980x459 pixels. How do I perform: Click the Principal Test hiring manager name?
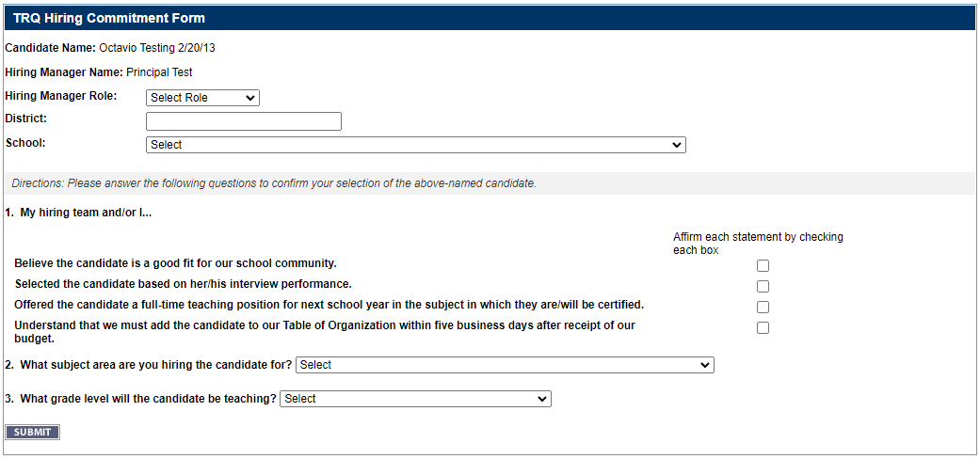(x=159, y=72)
